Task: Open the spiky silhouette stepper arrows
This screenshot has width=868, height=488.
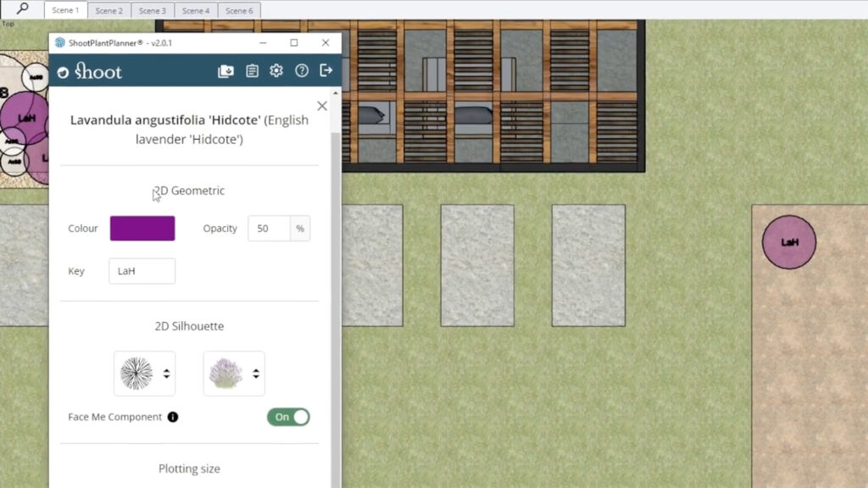Action: point(166,373)
